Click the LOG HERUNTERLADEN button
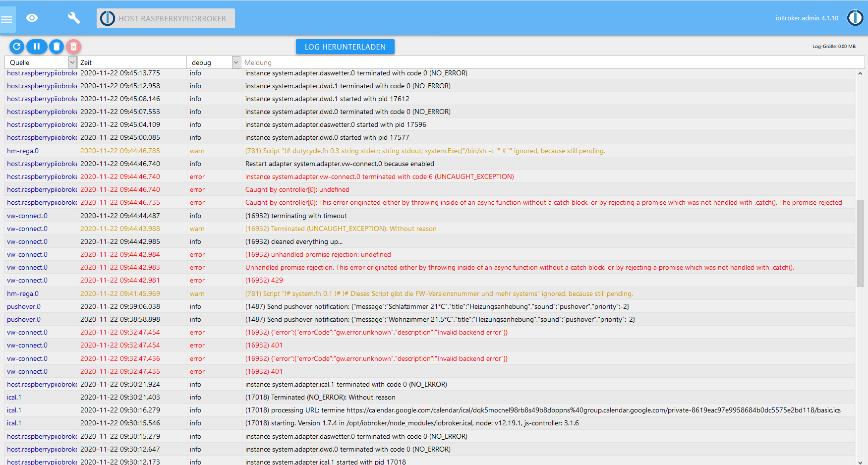The width and height of the screenshot is (868, 465). (x=345, y=47)
